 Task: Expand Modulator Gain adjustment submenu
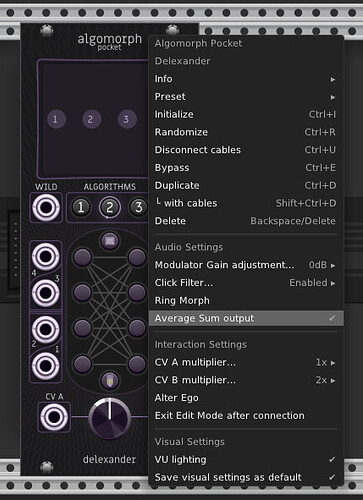point(246,265)
